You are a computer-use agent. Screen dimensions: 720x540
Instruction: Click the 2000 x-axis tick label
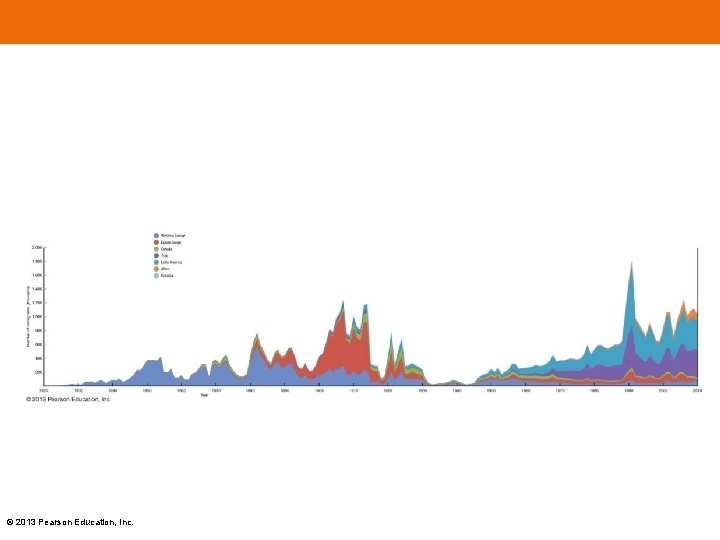tap(663, 390)
